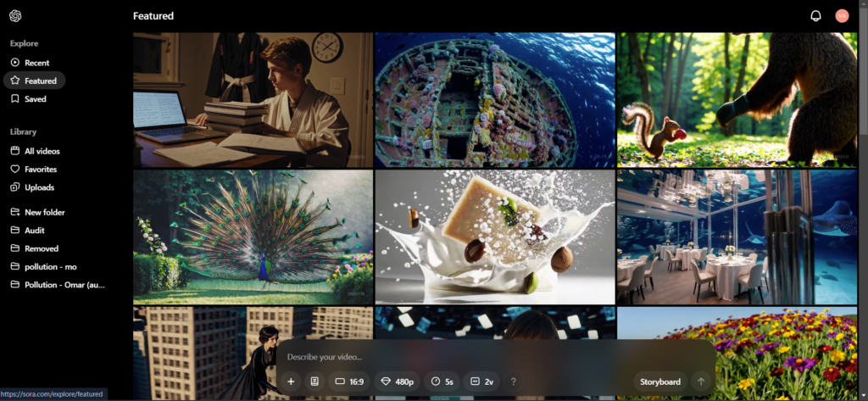Click the Removed folder icon

15,248
